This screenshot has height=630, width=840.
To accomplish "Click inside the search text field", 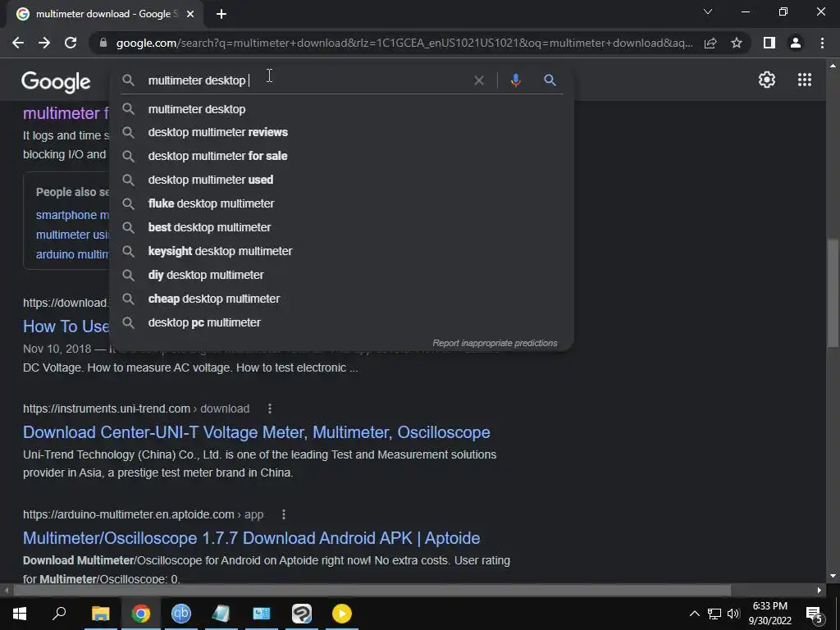I will (305, 80).
